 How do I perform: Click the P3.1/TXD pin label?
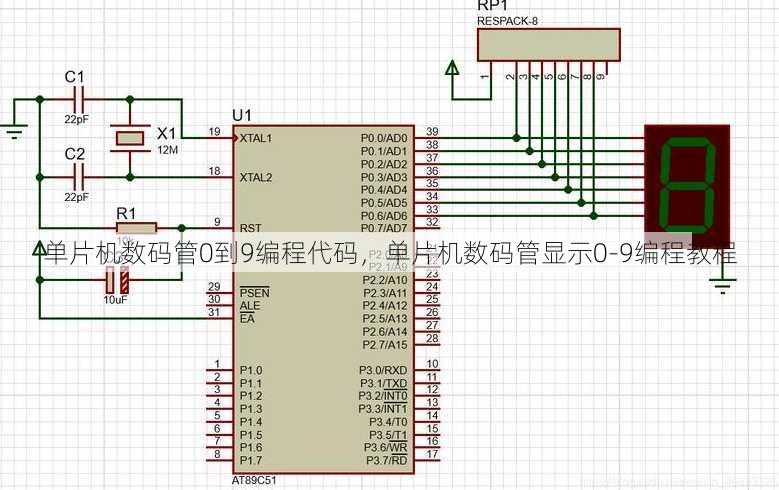tap(384, 383)
